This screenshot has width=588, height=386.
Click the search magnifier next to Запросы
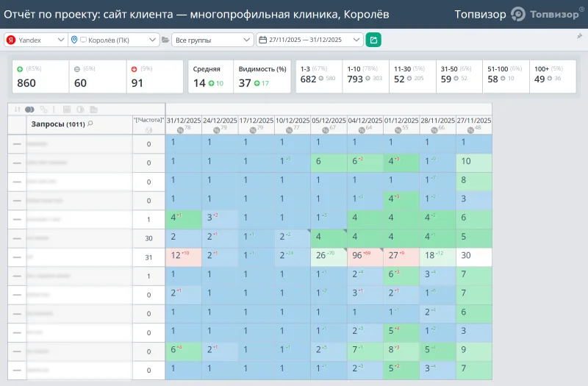tap(90, 124)
